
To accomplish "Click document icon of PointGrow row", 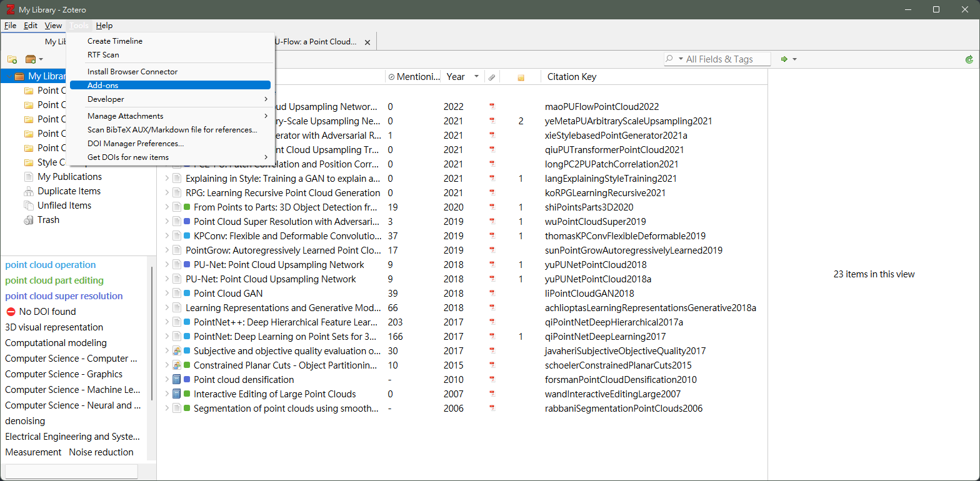I will coord(176,250).
